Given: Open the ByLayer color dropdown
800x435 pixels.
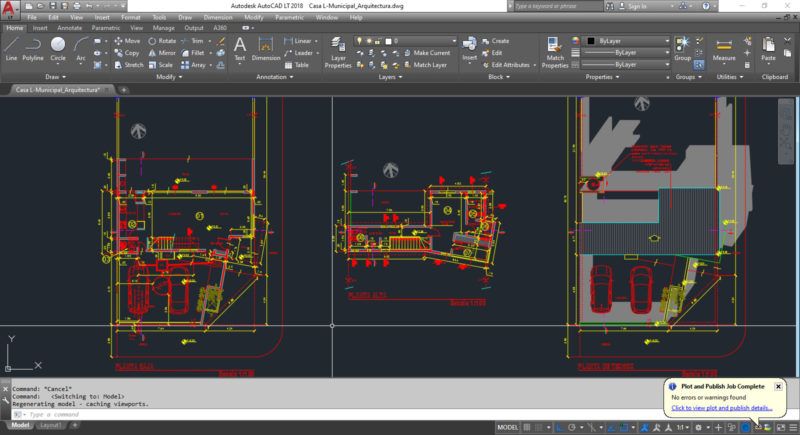Looking at the screenshot, I should point(627,41).
